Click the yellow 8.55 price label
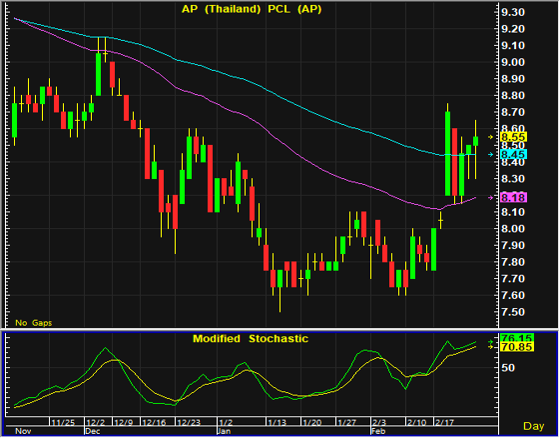 [514, 137]
